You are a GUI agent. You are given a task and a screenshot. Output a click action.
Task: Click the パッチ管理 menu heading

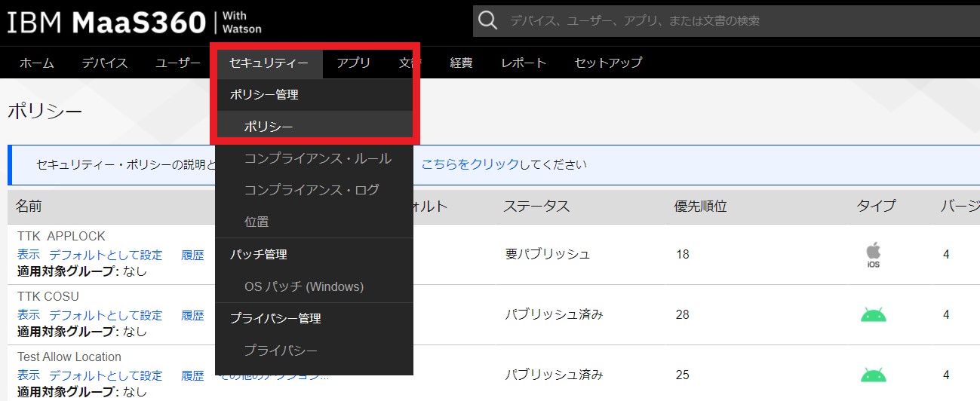coord(259,255)
